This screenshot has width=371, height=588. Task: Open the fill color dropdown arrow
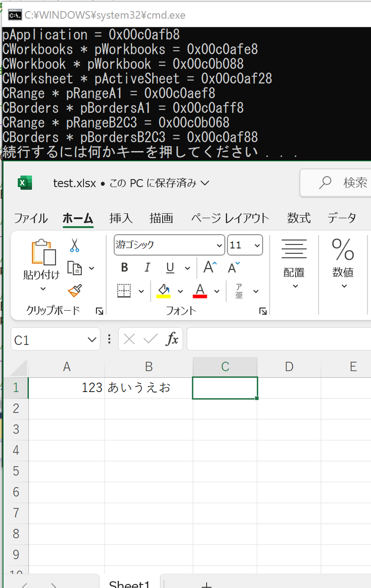point(180,292)
